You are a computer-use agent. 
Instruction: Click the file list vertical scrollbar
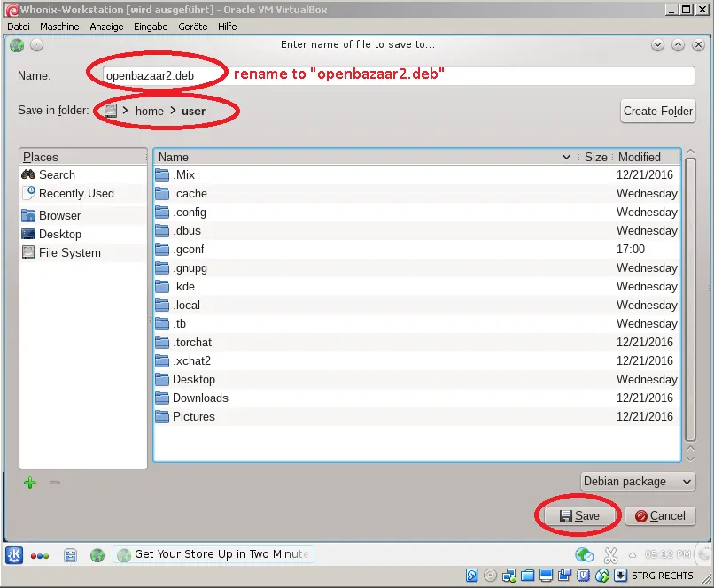pyautogui.click(x=690, y=300)
